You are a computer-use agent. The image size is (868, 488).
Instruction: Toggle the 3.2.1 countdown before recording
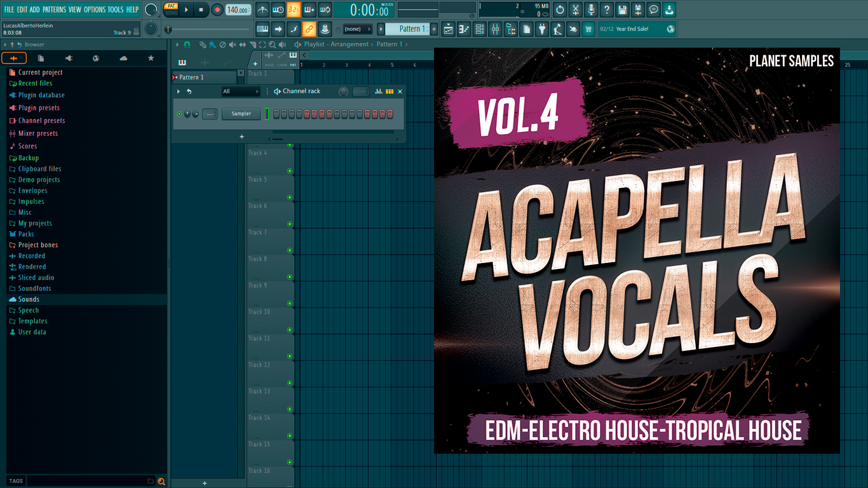(x=294, y=10)
